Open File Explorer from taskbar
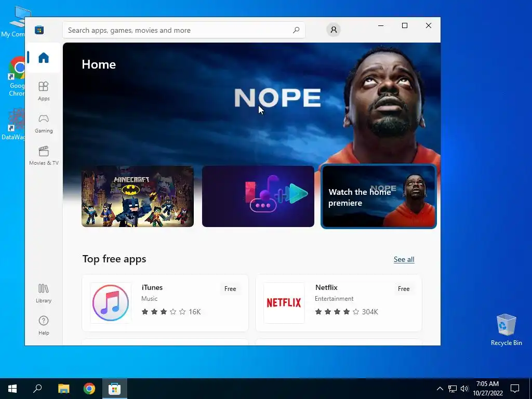Screen dimensions: 532x399 pyautogui.click(x=63, y=389)
